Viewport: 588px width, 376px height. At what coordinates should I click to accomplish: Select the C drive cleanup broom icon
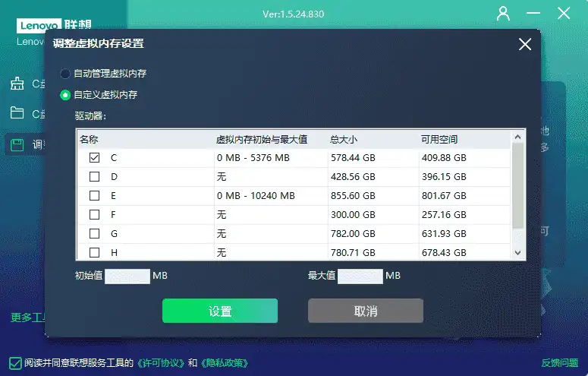coord(17,84)
